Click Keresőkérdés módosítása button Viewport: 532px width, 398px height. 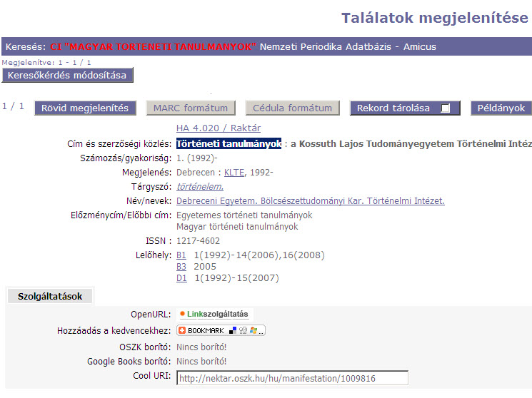click(x=67, y=75)
